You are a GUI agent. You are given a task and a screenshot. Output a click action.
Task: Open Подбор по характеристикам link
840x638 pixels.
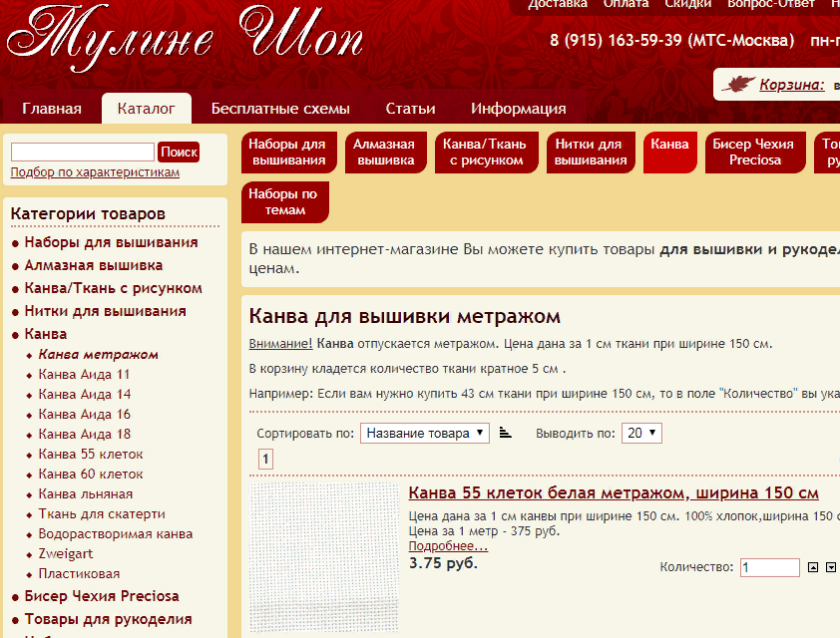[x=95, y=172]
